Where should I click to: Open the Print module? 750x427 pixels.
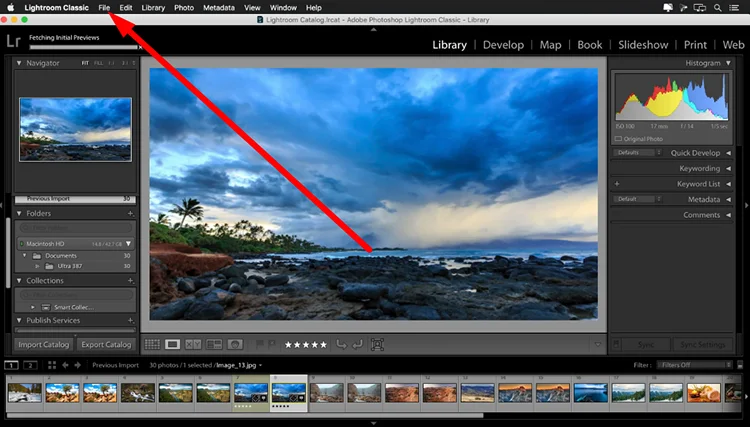[695, 45]
